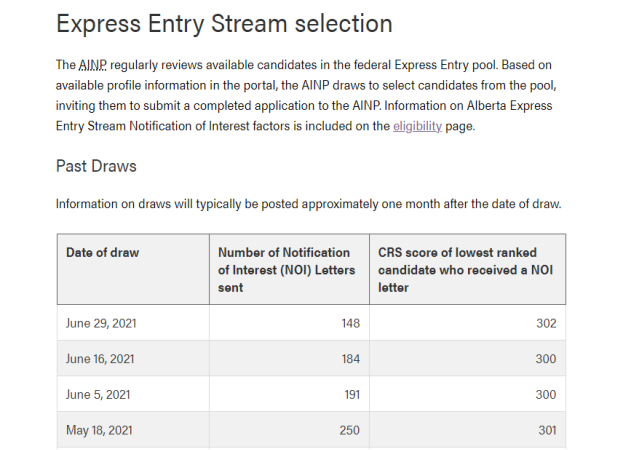Viewport: 624px width, 450px height.
Task: Click the CRS score 302 cell
Action: click(x=546, y=323)
